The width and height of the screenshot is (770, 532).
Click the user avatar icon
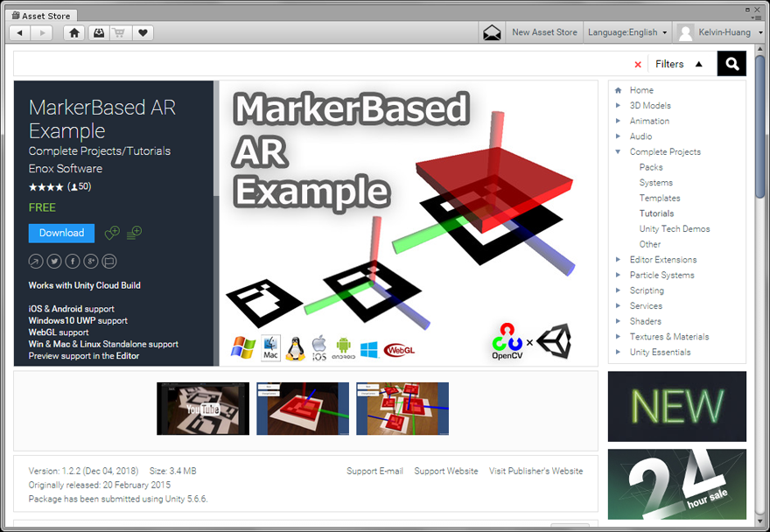685,33
